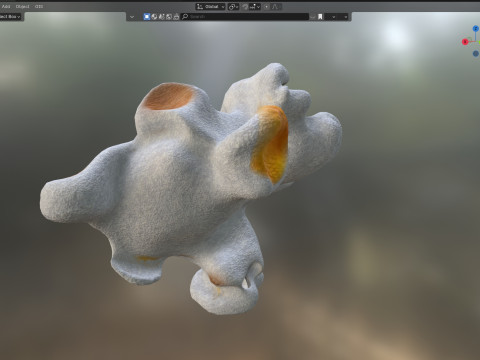Image resolution: width=480 pixels, height=360 pixels.
Task: Open the last dropdown arrow in the search bar
Action: click(346, 17)
